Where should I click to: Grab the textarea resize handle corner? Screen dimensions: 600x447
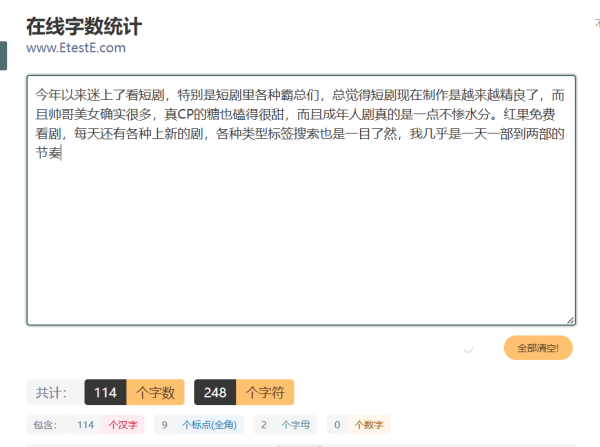pos(570,320)
